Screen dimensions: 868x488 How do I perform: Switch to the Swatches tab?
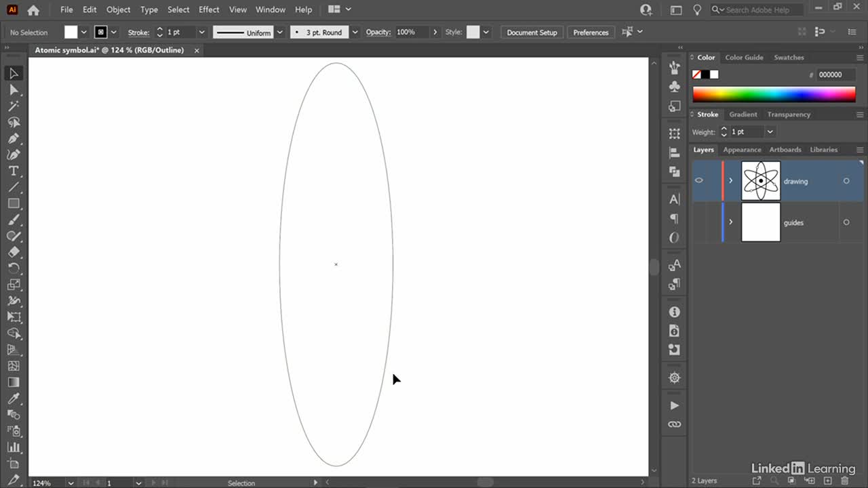pos(789,58)
